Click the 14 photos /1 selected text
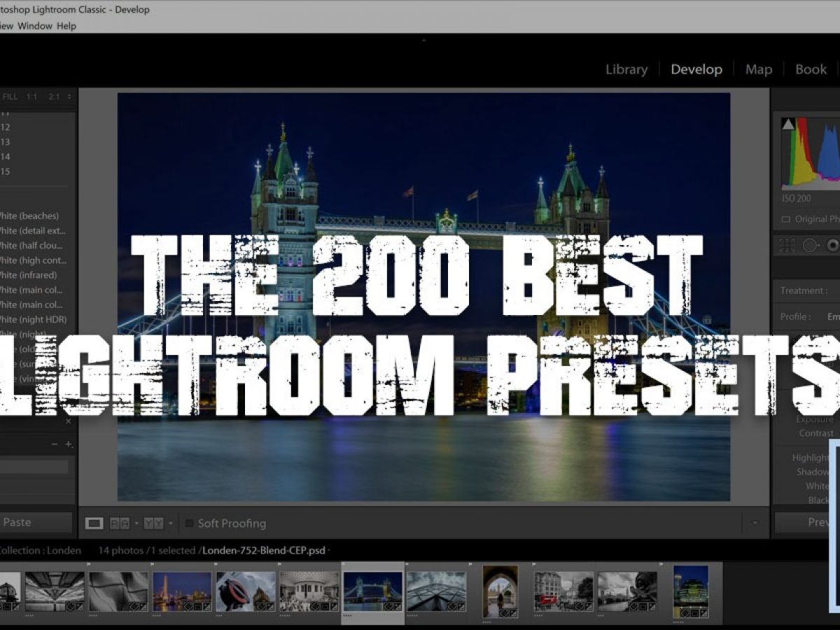Viewport: 840px width, 630px height. (147, 550)
